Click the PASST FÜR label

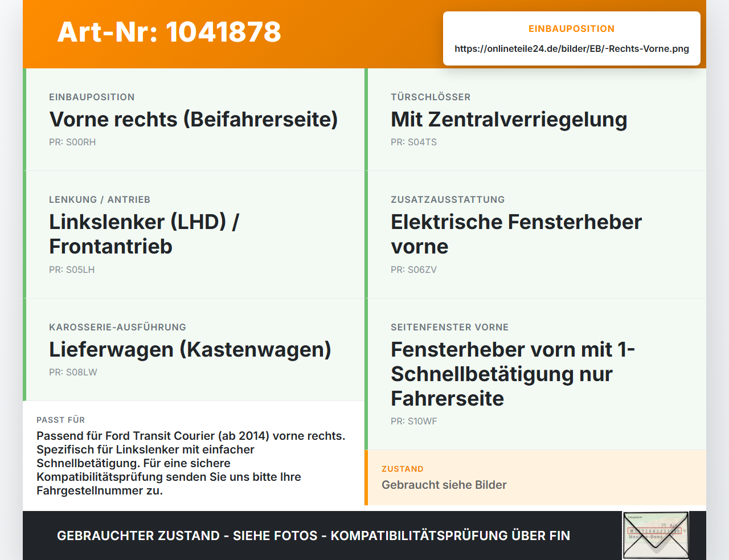[x=61, y=420]
